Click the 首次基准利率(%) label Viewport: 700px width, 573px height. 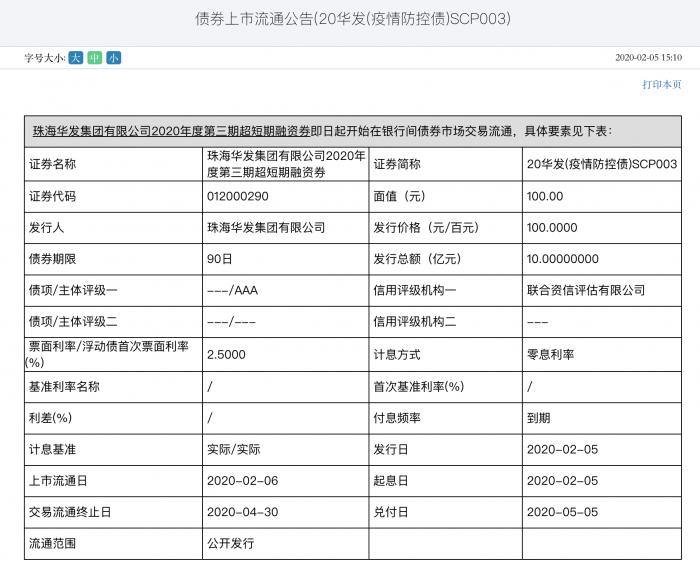click(x=419, y=386)
